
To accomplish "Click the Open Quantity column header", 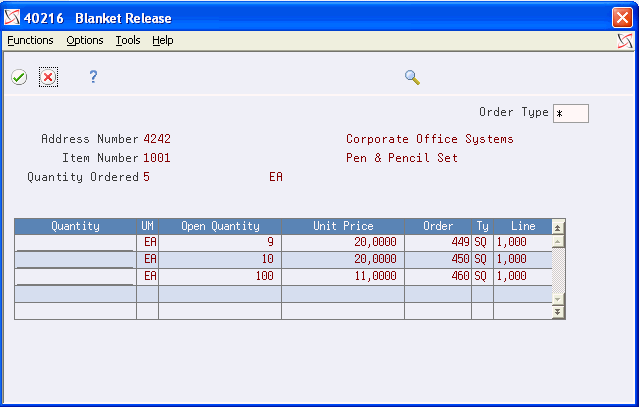I will [x=220, y=226].
